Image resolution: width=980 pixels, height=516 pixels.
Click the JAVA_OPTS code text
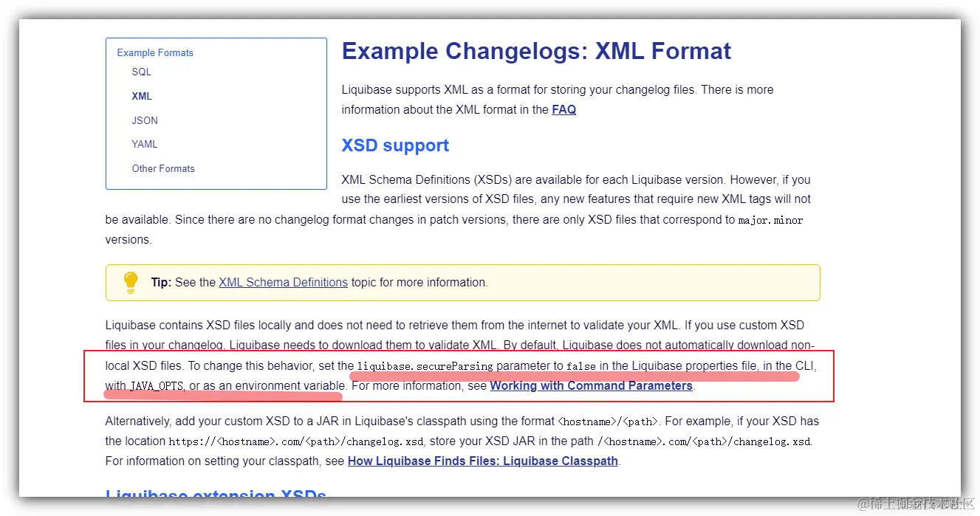click(157, 386)
